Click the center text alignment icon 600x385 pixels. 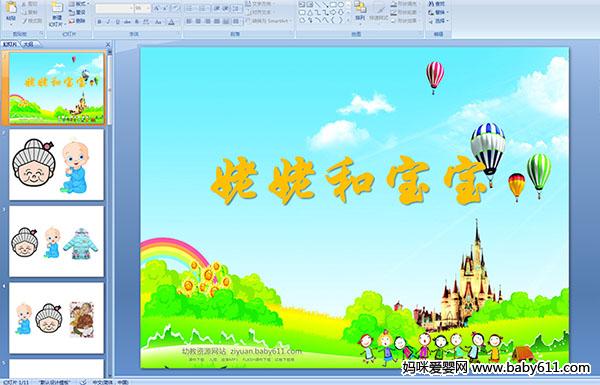[198, 21]
